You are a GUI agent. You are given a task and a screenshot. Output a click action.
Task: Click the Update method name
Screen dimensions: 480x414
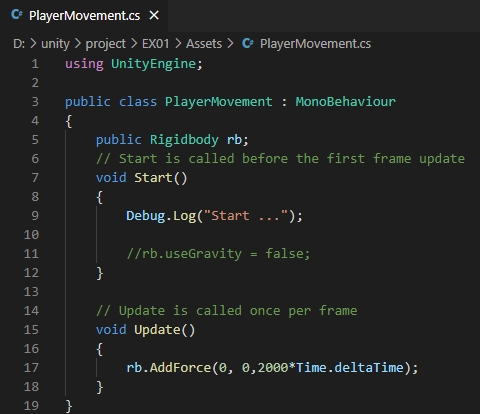tap(157, 330)
